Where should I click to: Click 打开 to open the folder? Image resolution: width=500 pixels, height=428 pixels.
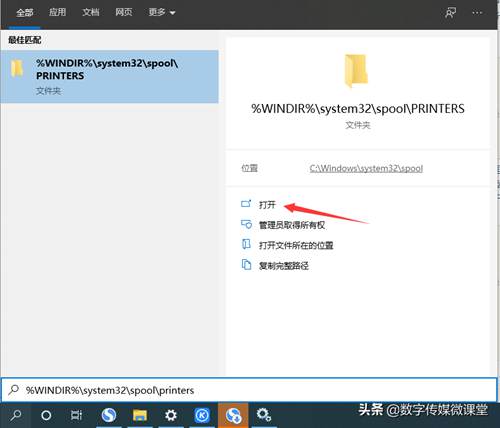267,204
